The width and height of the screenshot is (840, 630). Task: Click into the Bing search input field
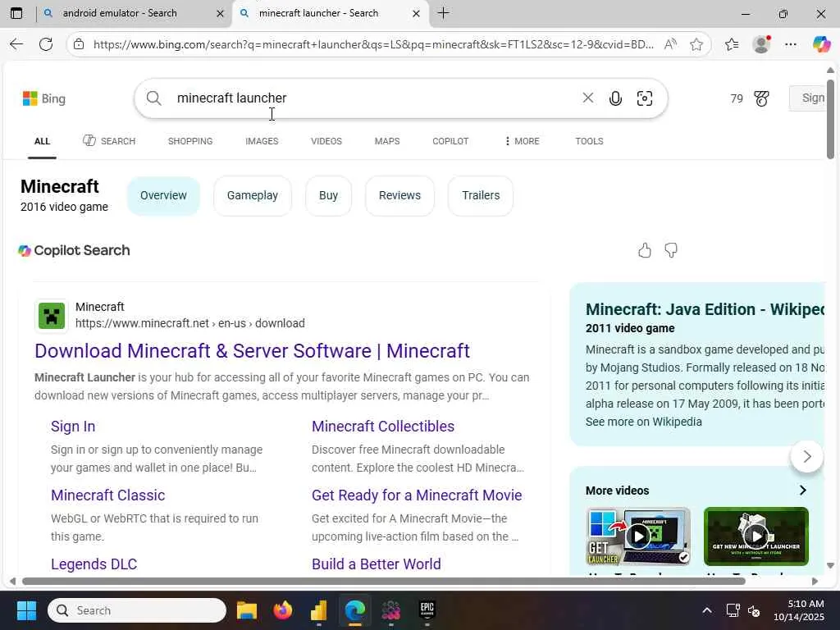pyautogui.click(x=375, y=98)
